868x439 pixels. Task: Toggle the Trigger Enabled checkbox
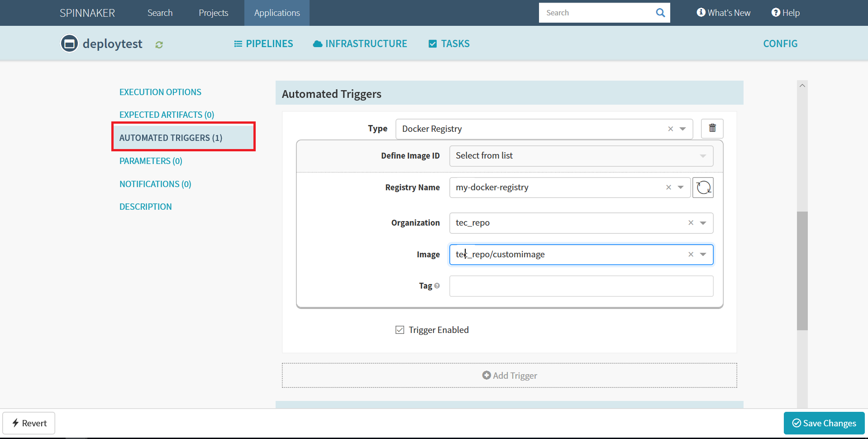[x=400, y=330]
